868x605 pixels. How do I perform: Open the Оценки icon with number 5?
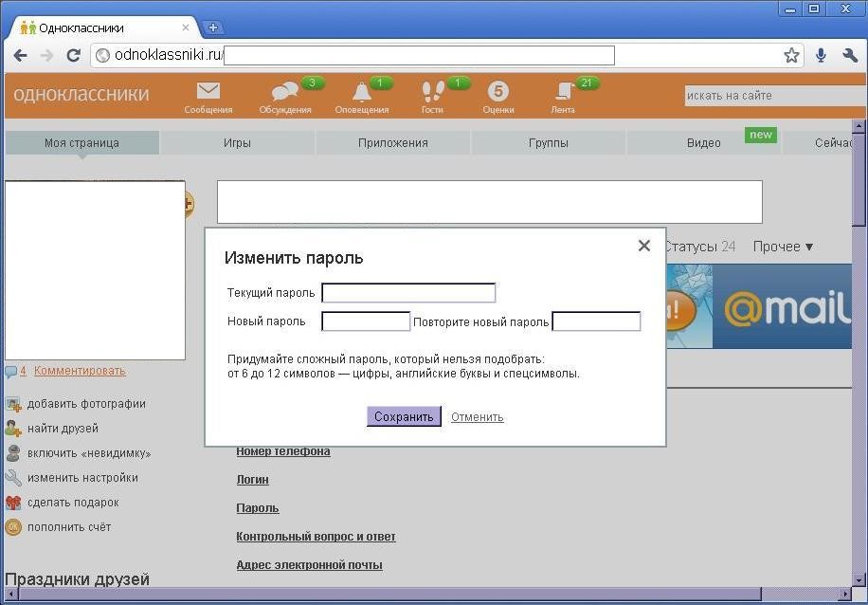(x=497, y=91)
